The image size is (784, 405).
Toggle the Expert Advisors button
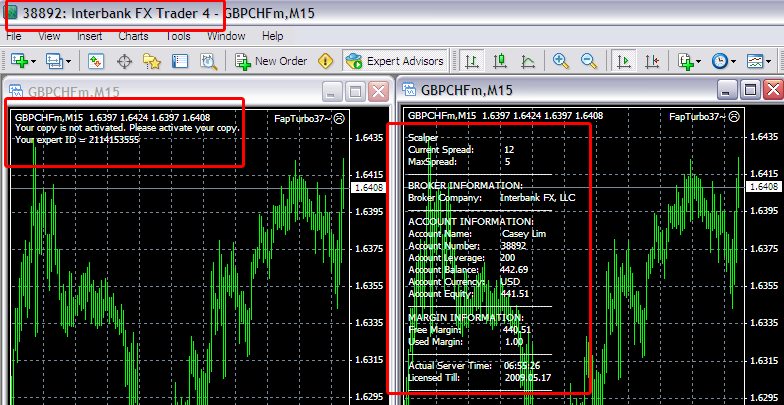coord(394,61)
